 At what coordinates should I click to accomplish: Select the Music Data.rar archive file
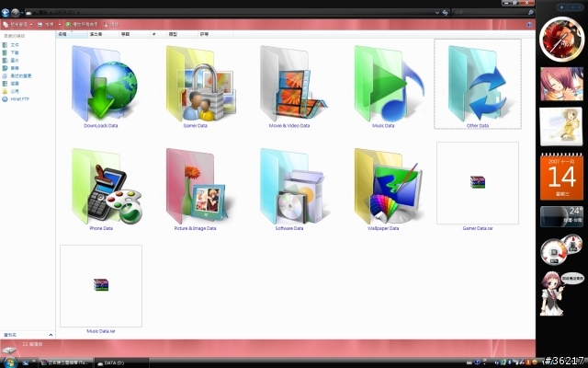(x=101, y=285)
